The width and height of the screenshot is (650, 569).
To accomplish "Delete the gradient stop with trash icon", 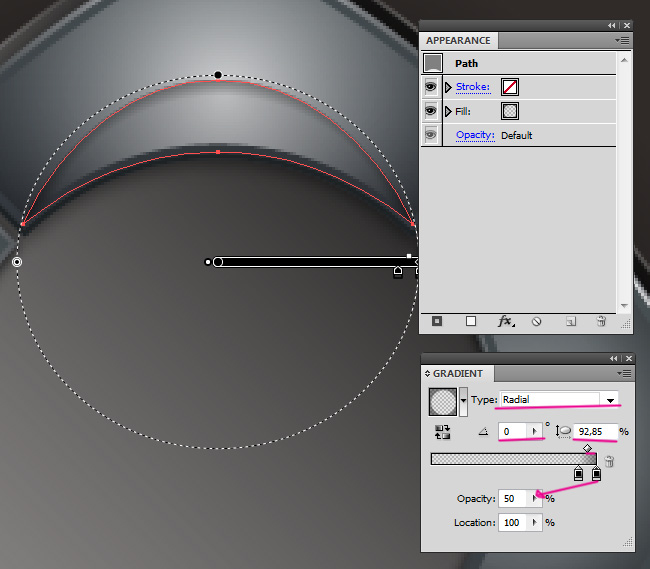I will 610,461.
